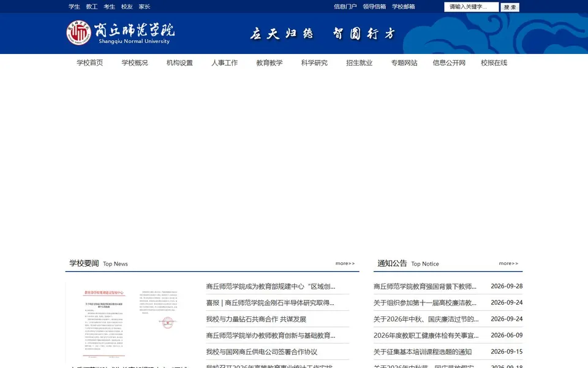This screenshot has height=368, width=588.
Task: Click the 搜索 search button
Action: [510, 7]
